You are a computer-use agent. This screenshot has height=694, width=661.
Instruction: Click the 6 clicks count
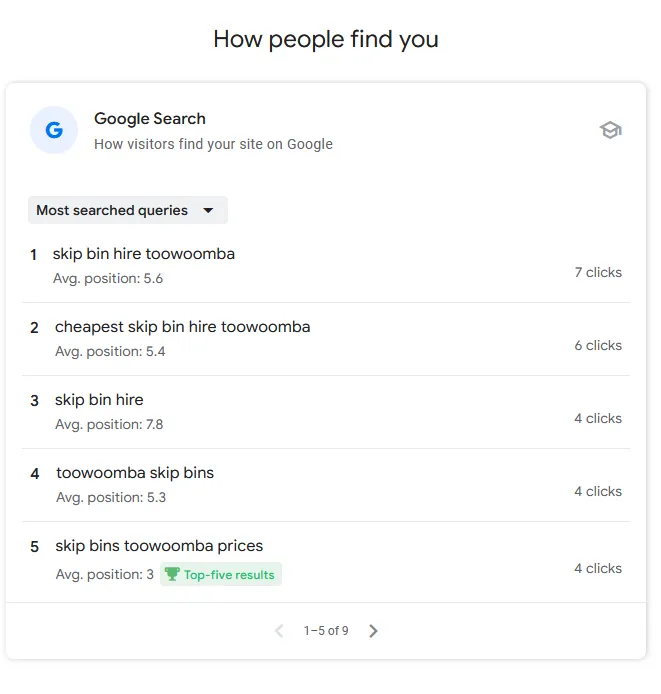(598, 345)
